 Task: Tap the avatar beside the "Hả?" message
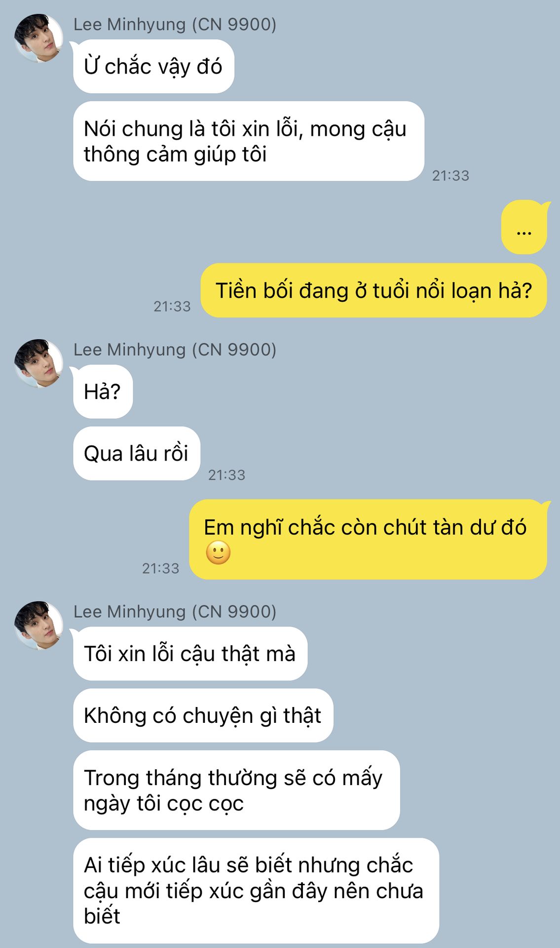click(x=38, y=363)
